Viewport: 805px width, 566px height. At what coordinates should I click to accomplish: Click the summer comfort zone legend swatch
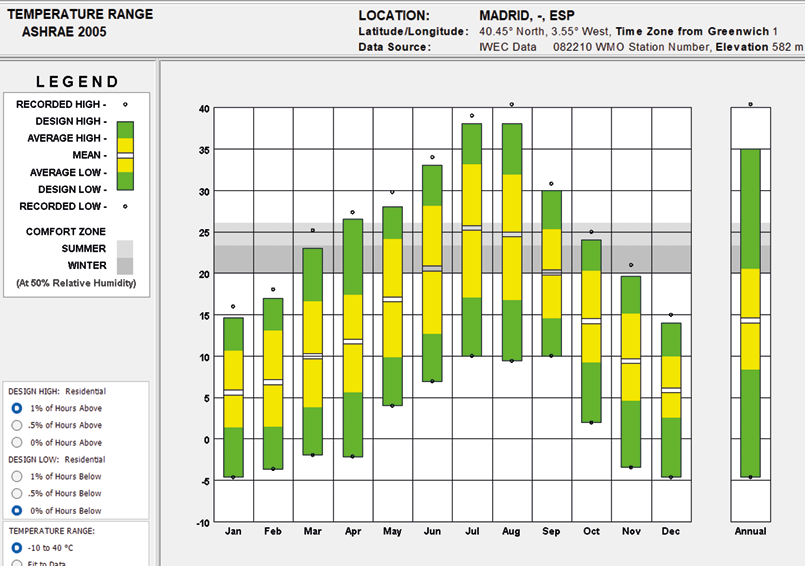[x=125, y=248]
